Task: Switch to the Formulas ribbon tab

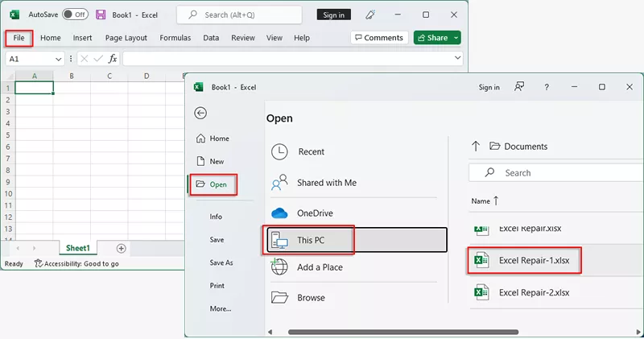Action: [x=175, y=38]
